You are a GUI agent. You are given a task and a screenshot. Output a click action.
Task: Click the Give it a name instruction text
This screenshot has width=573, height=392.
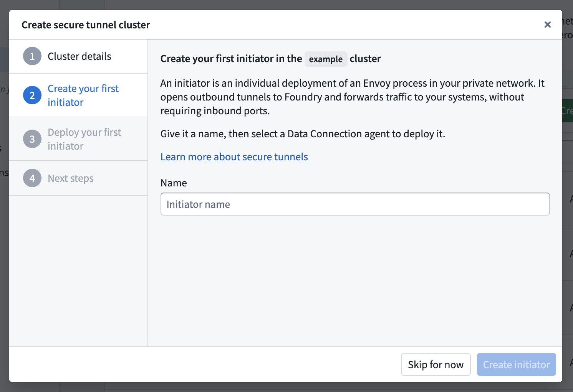303,134
